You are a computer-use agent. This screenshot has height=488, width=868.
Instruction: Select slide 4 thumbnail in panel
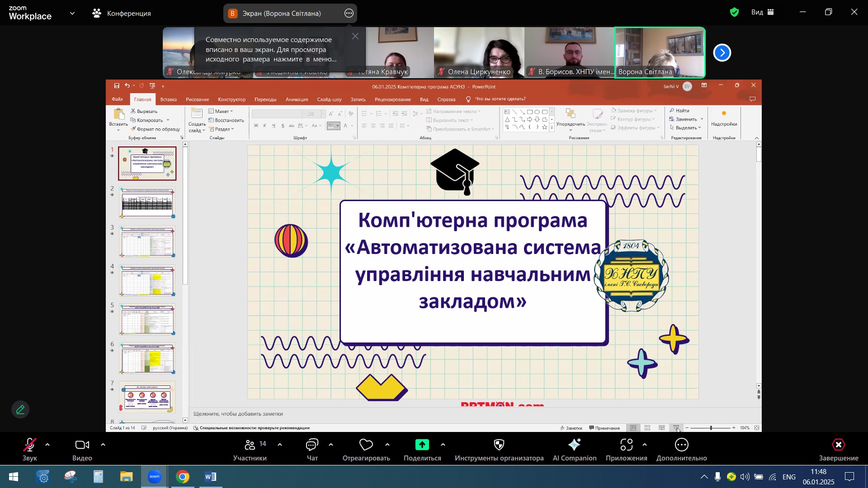click(x=147, y=280)
